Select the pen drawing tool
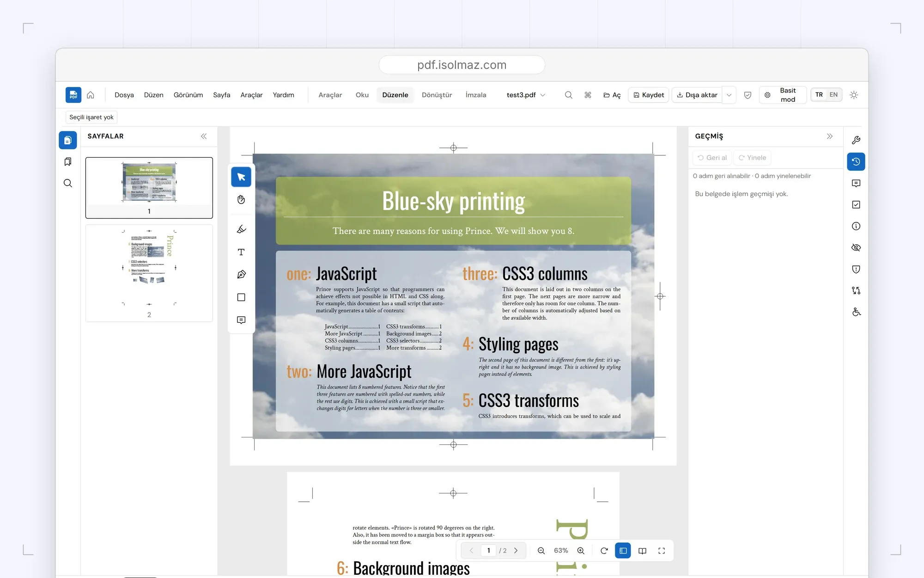The image size is (924, 578). (x=241, y=275)
